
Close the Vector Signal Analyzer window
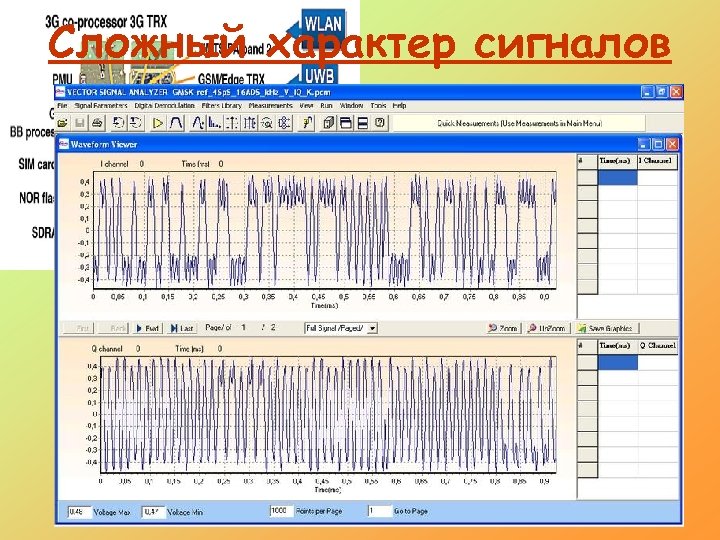[676, 92]
